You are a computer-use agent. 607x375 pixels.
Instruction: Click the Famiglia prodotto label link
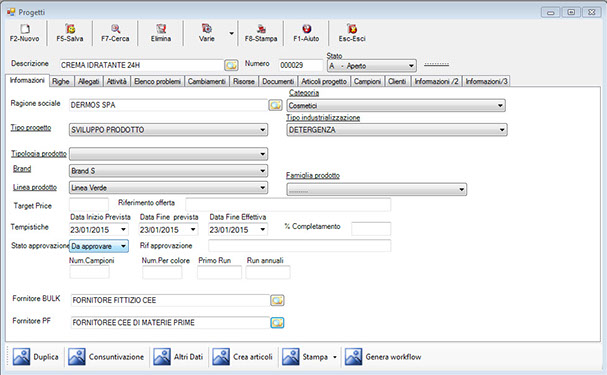[x=313, y=175]
